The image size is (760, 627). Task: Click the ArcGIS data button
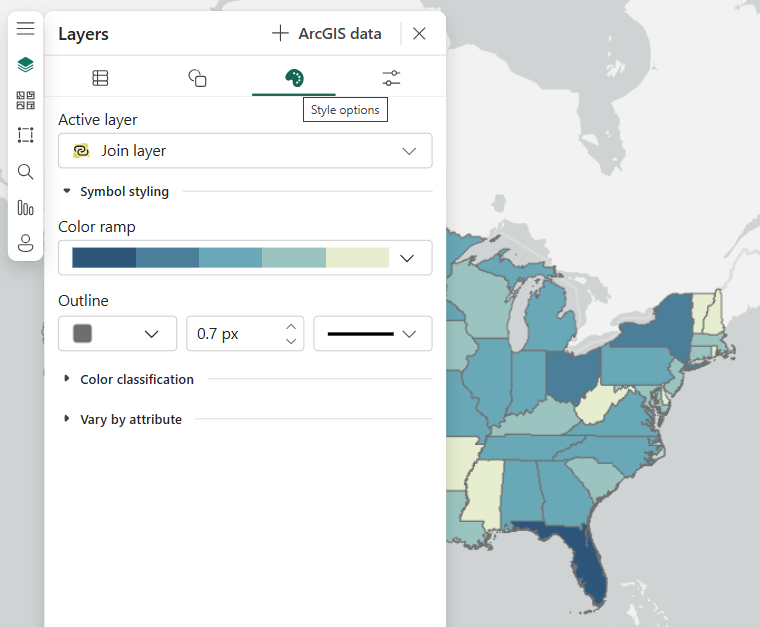[x=327, y=34]
